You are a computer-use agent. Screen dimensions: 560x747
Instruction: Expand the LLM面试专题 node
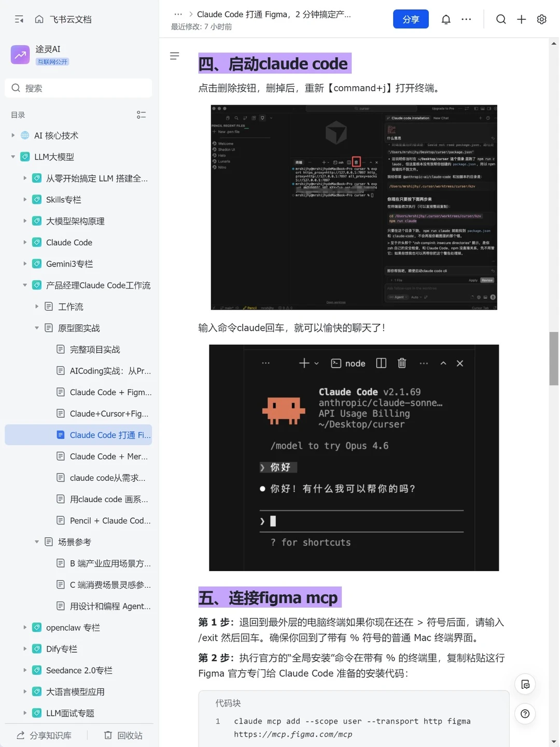click(x=25, y=713)
